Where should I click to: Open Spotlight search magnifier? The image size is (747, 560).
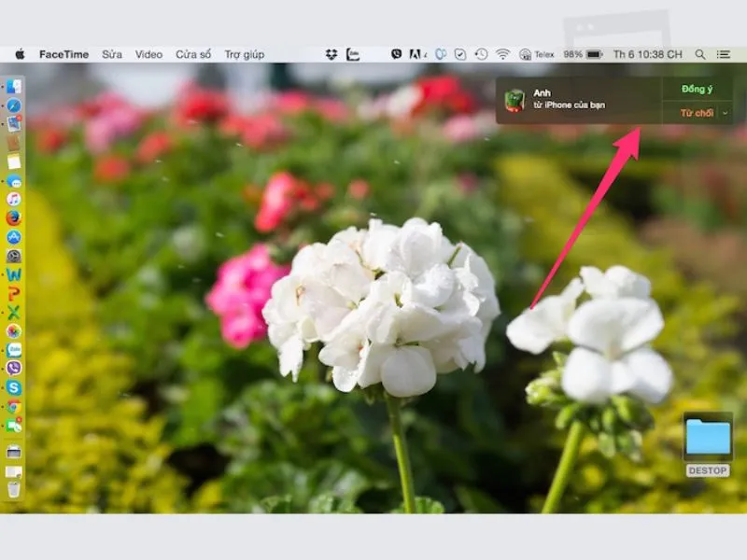pos(699,54)
